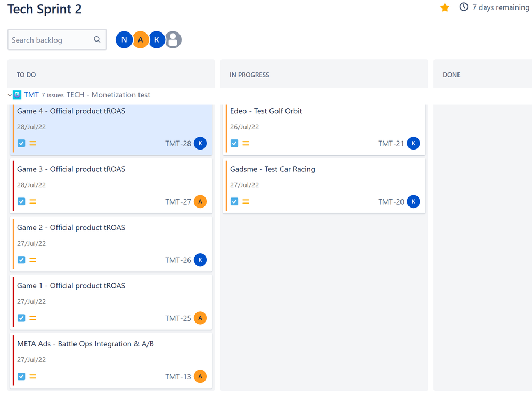
Task: Click medium priority icon on TMT-21 card
Action: [x=245, y=144]
